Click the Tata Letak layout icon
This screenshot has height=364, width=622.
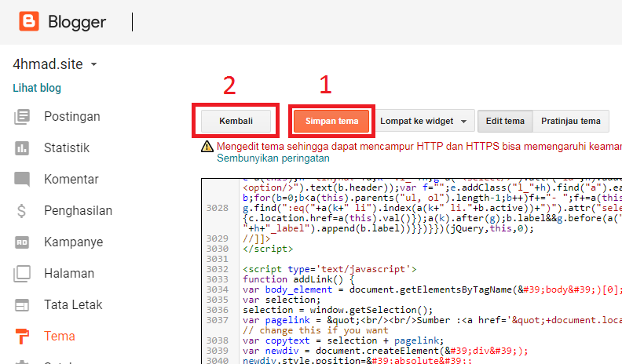[x=22, y=305]
